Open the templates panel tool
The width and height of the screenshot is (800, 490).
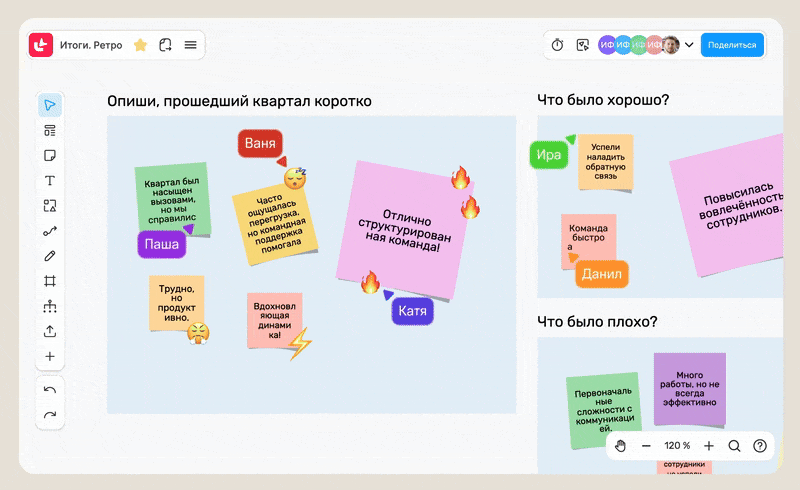pyautogui.click(x=50, y=131)
